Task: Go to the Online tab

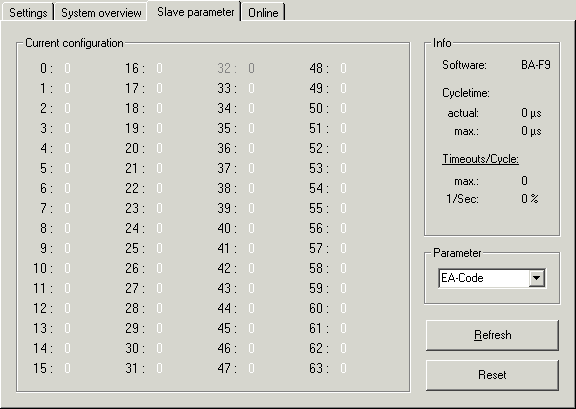Action: [x=263, y=13]
